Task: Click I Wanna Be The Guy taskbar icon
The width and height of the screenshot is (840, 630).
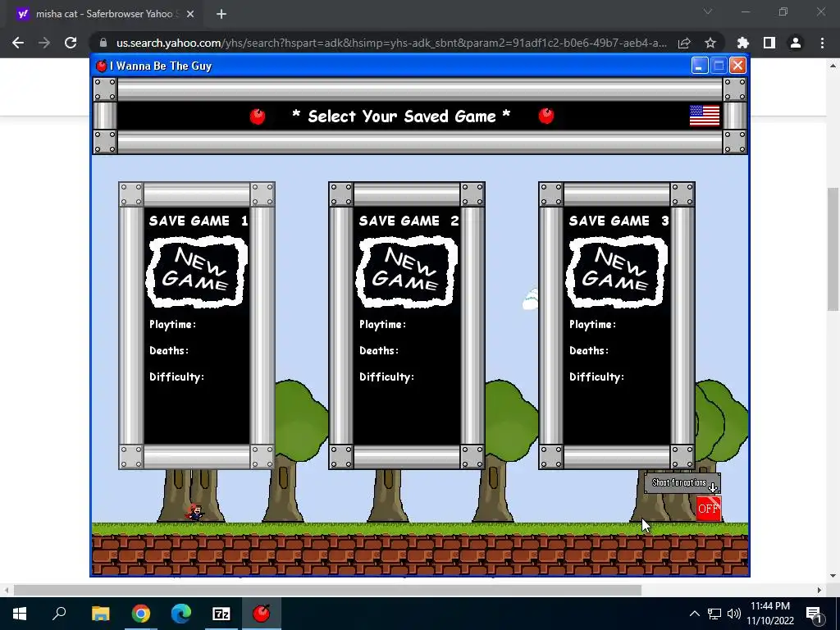Action: coord(261,614)
